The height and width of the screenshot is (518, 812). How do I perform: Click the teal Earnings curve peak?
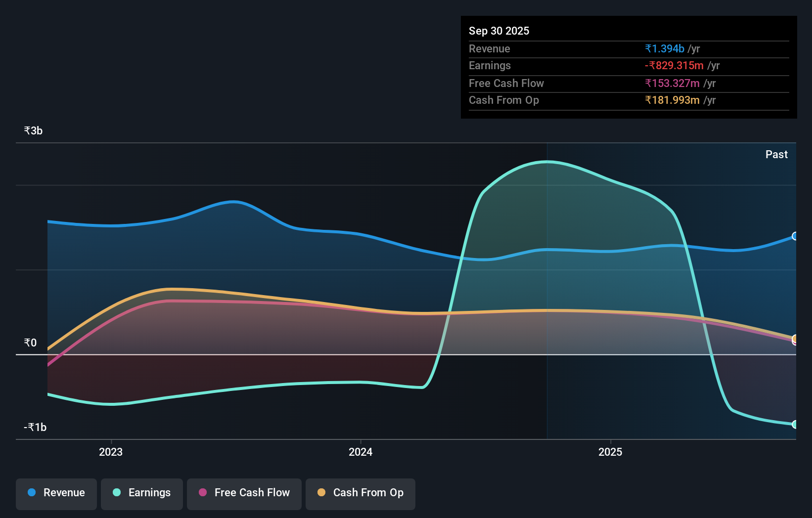click(x=546, y=162)
